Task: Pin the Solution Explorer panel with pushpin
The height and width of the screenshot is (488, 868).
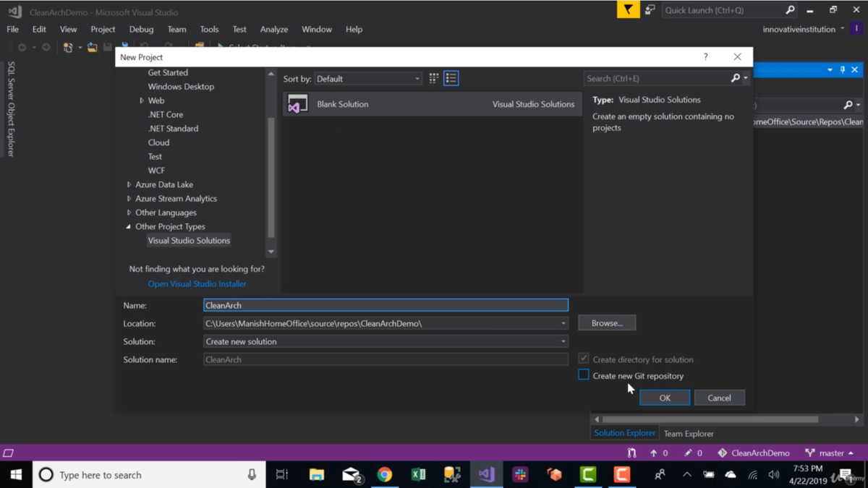Action: coord(843,70)
